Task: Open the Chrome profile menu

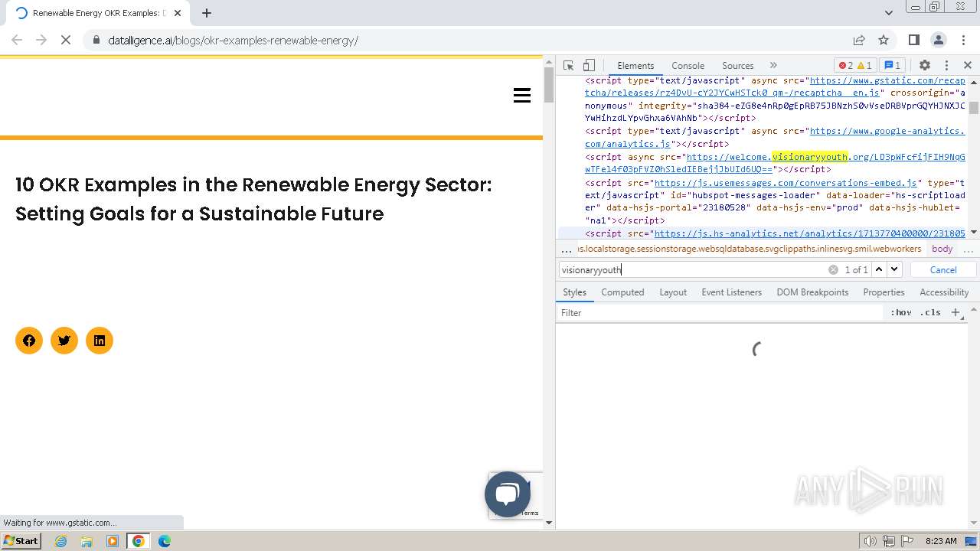Action: (x=939, y=40)
